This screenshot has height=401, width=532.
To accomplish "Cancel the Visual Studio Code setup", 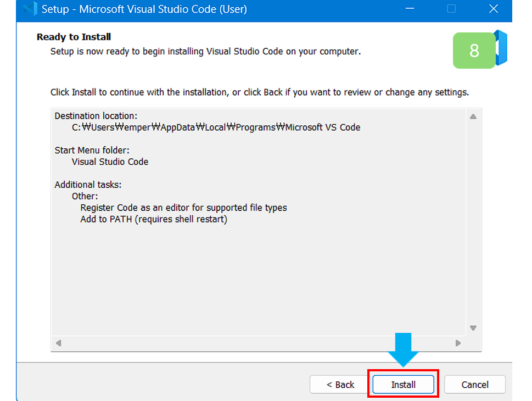I will click(475, 385).
